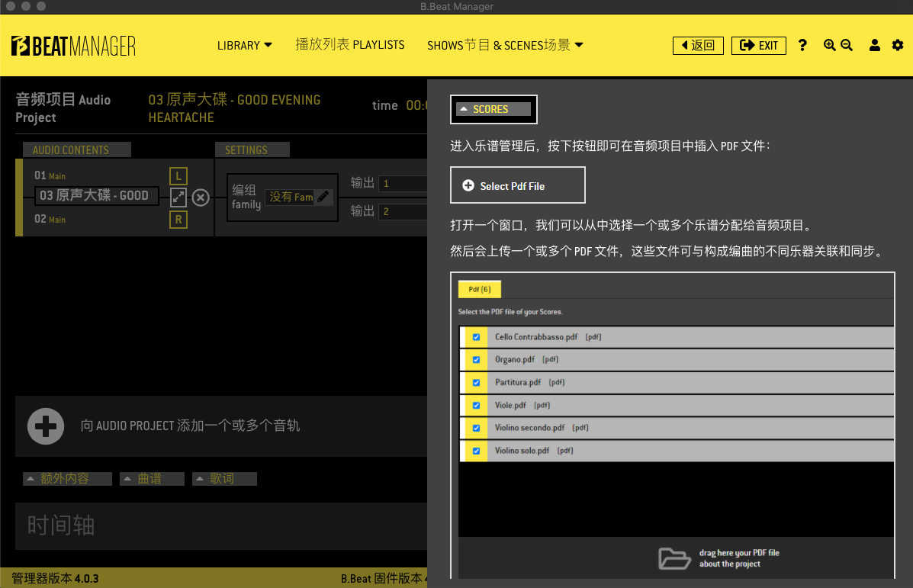Screen dimensions: 913x588
Task: Click the 01 Main track label
Action: pos(50,176)
